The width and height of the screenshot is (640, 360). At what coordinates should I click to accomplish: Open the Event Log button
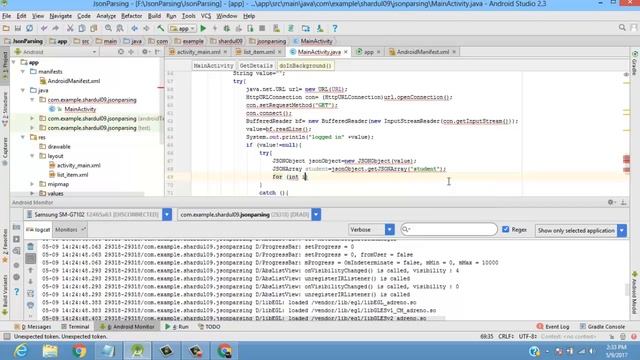[x=553, y=327]
